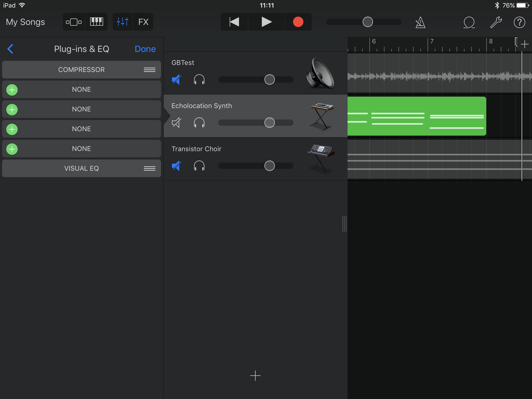
Task: Select the Transistor Choir MIDI region
Action: point(440,159)
